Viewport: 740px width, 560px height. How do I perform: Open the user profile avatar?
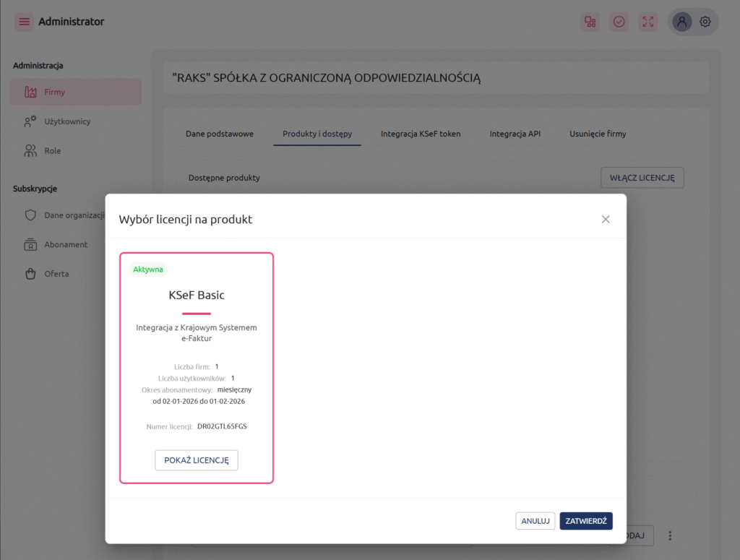tap(681, 22)
